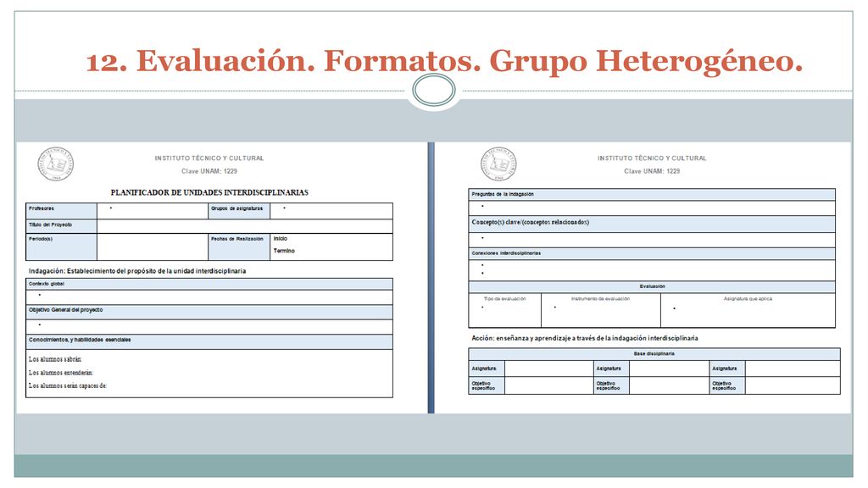Click the "Fechas de Realización" label cell
868x488 pixels.
tap(239, 247)
